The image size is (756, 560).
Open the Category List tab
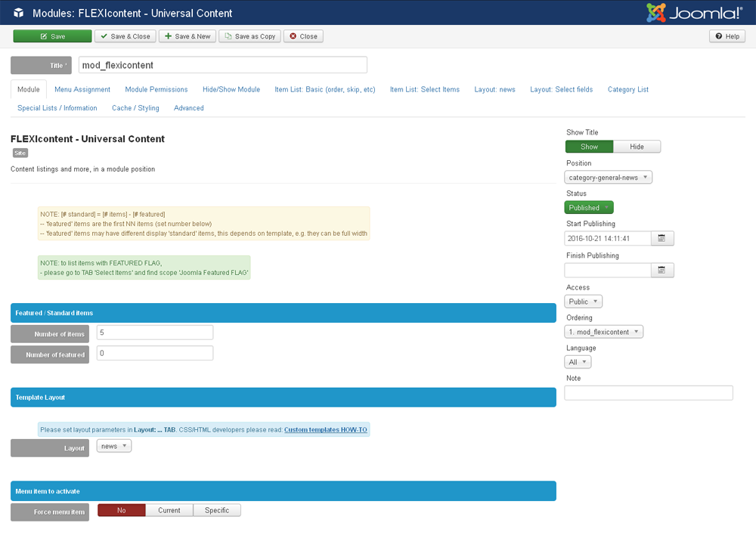627,90
